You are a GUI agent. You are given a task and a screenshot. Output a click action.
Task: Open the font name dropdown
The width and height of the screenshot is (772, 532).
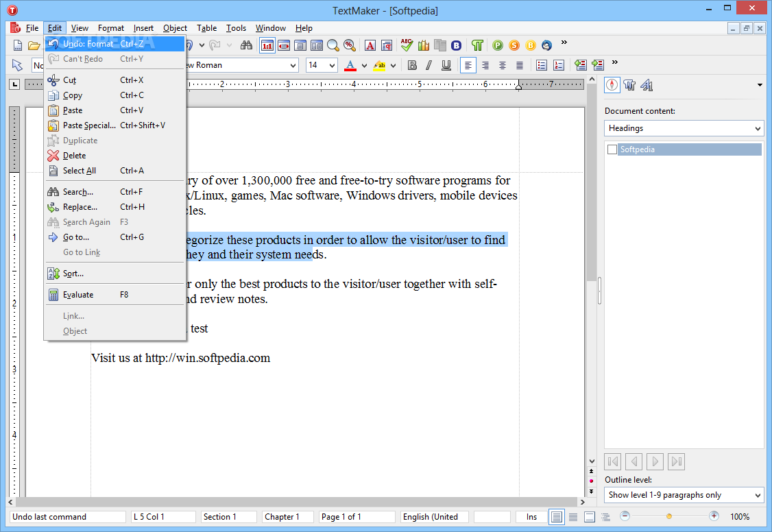pyautogui.click(x=293, y=65)
